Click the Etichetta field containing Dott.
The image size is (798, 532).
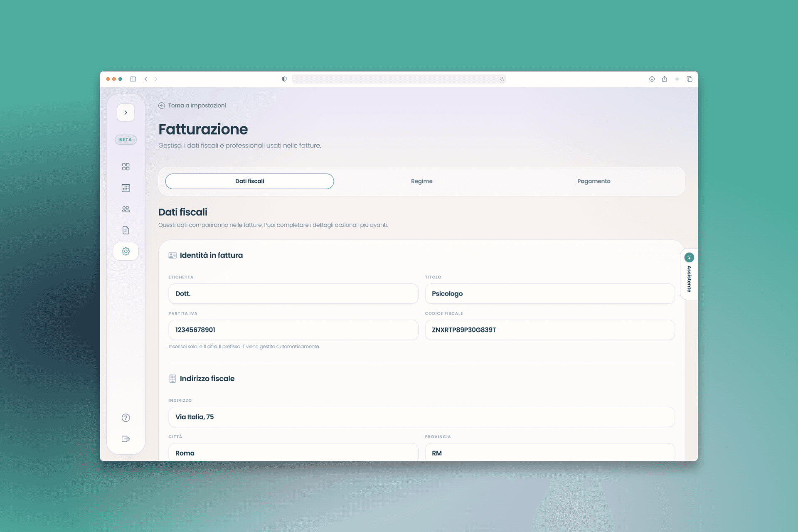pos(293,294)
